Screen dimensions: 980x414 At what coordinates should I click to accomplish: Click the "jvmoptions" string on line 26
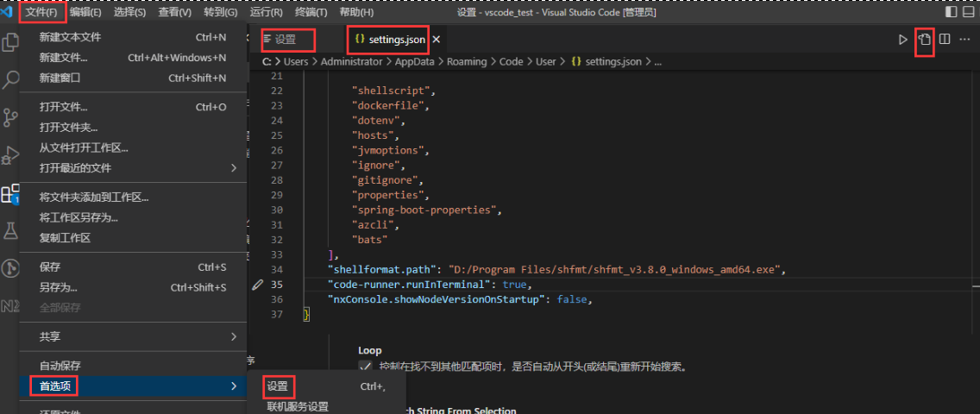tap(389, 150)
